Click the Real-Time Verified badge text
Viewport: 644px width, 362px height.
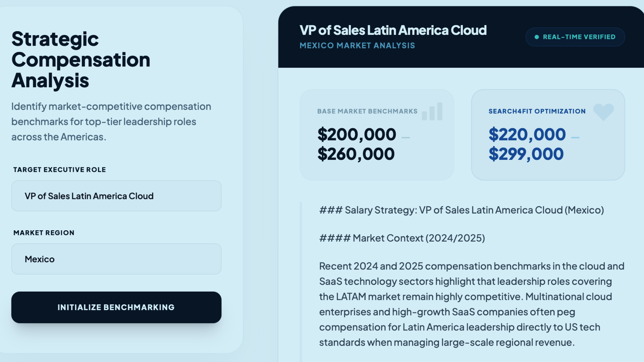579,37
